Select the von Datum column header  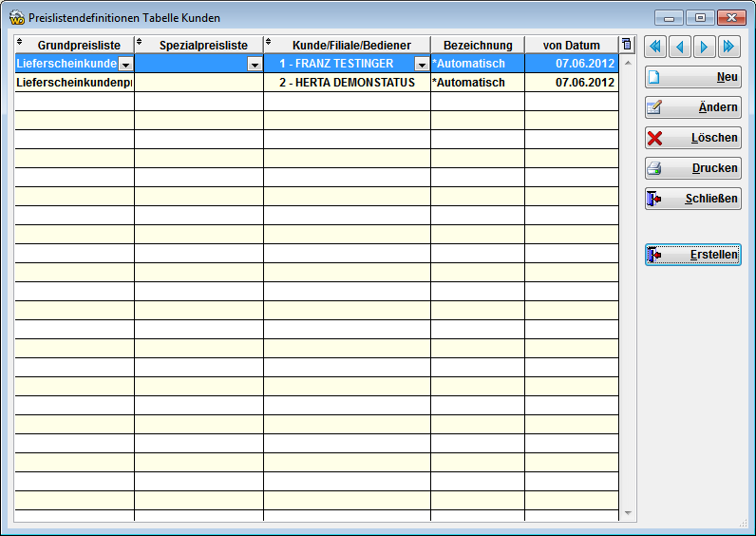pos(572,45)
